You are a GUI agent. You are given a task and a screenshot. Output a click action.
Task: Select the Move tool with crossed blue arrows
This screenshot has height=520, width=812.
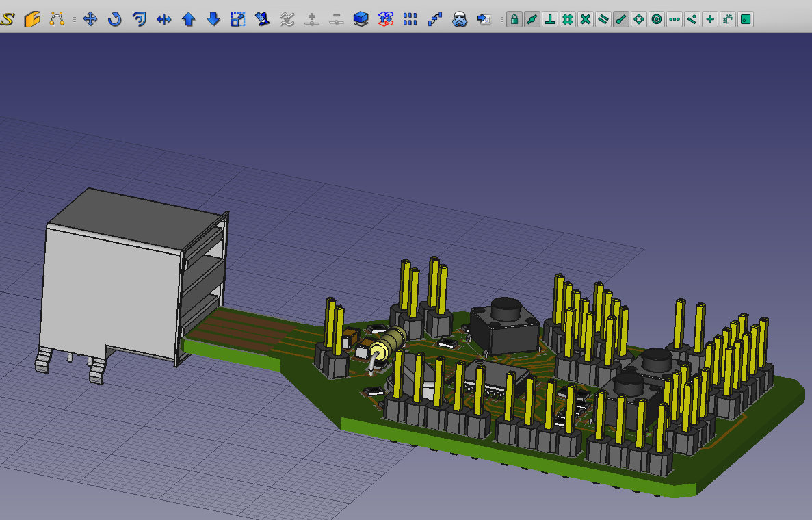coord(90,19)
